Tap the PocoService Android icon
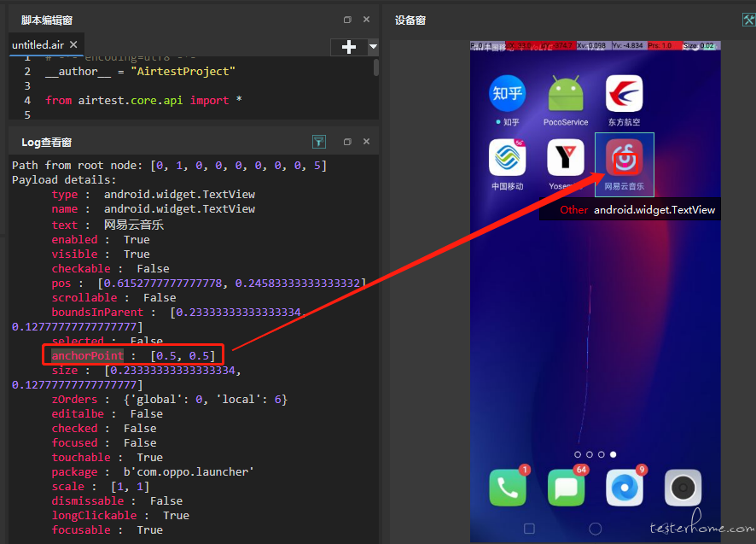The height and width of the screenshot is (544, 756). pyautogui.click(x=566, y=94)
